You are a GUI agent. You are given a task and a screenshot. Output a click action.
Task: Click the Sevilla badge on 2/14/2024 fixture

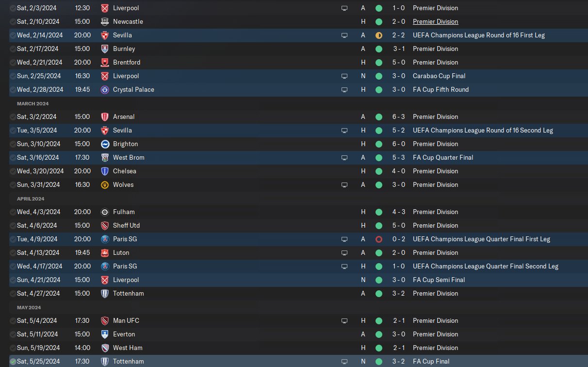pyautogui.click(x=105, y=35)
